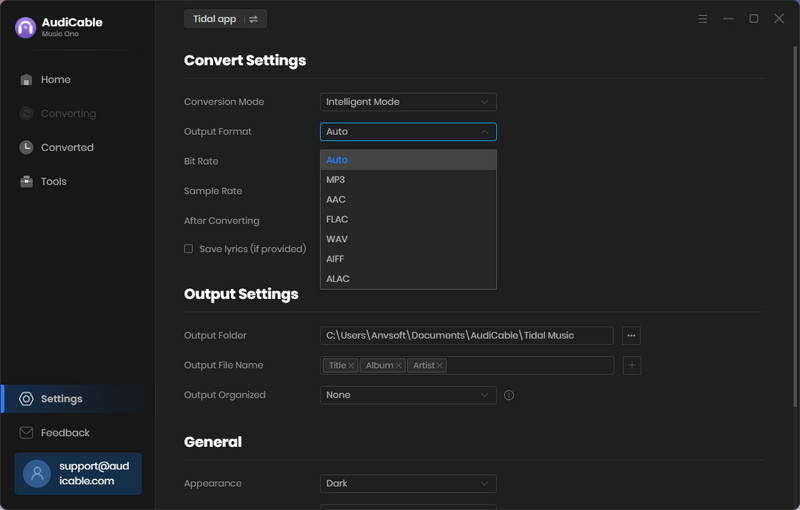Maximize the AudiCable window
This screenshot has width=800, height=510.
pyautogui.click(x=754, y=19)
